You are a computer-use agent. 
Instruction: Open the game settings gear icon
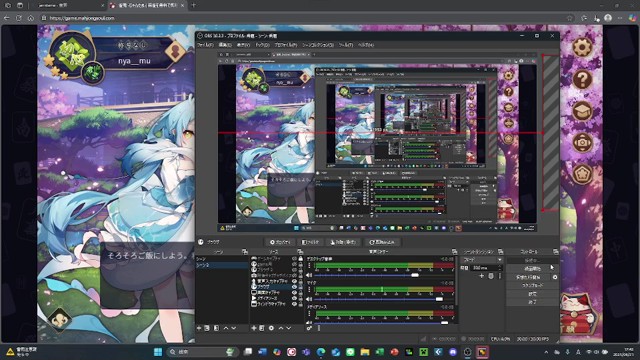(582, 47)
